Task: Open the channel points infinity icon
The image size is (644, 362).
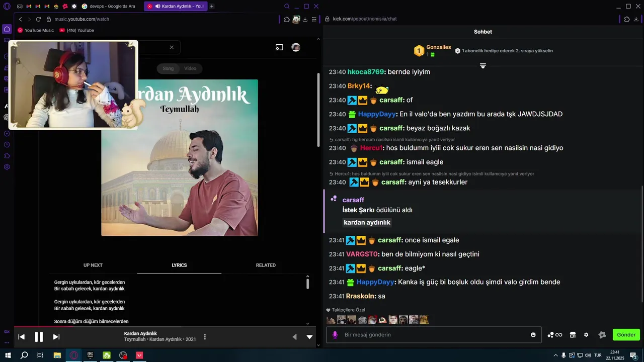Action: 555,335
